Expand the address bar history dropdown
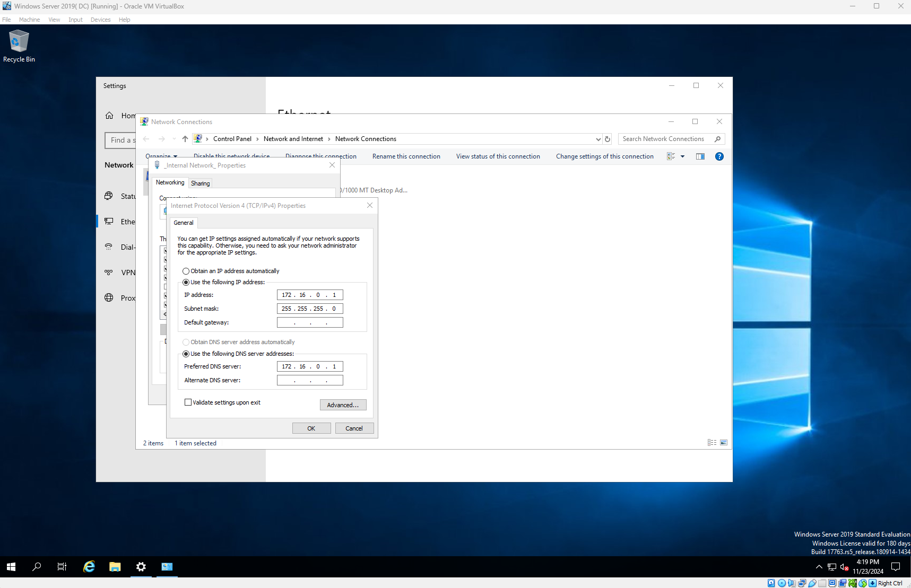The width and height of the screenshot is (911, 588). 598,139
